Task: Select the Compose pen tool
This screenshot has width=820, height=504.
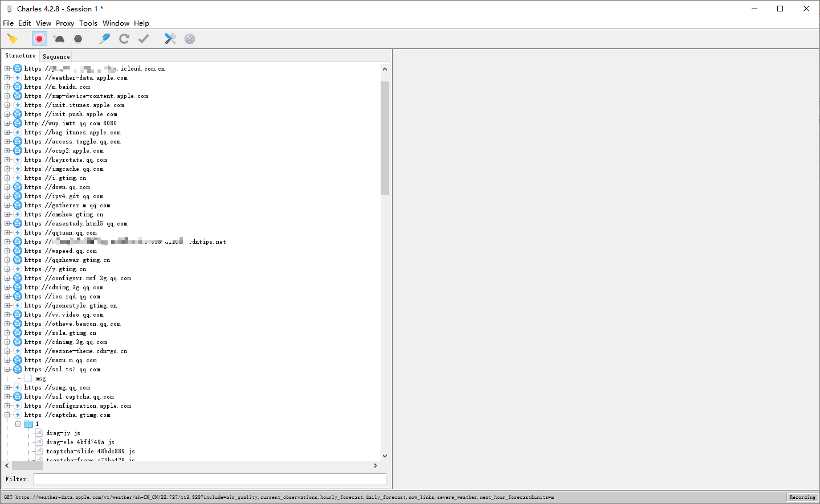Action: [x=105, y=39]
